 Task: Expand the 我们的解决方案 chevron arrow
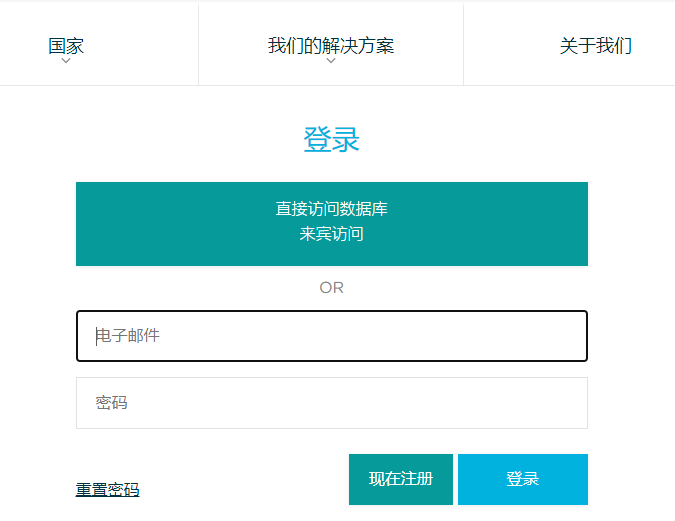[331, 61]
